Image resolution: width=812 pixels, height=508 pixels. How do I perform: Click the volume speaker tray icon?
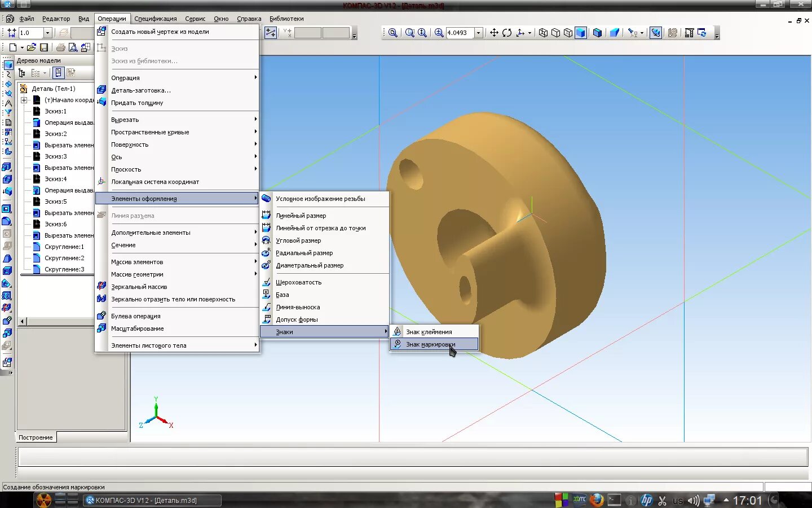click(x=694, y=500)
